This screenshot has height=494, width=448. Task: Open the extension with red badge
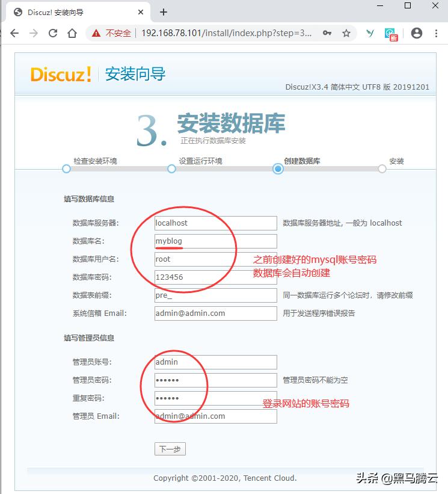point(391,34)
